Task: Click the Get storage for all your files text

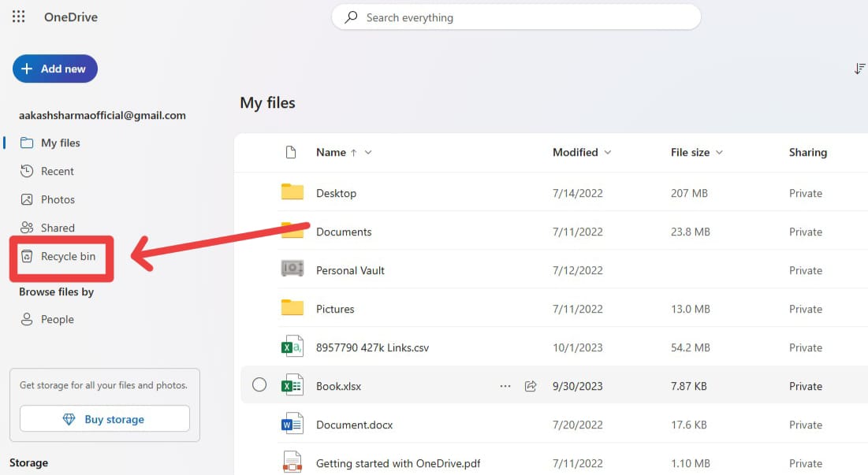Action: [x=103, y=385]
